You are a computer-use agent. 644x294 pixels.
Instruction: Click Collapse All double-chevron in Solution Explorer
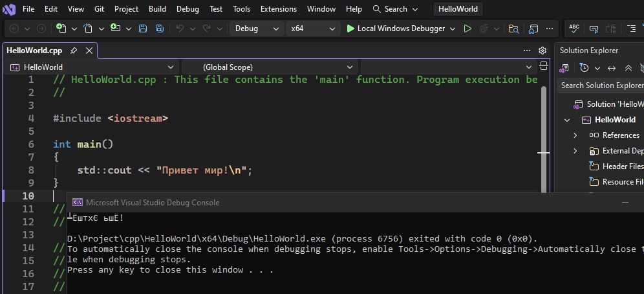628,68
